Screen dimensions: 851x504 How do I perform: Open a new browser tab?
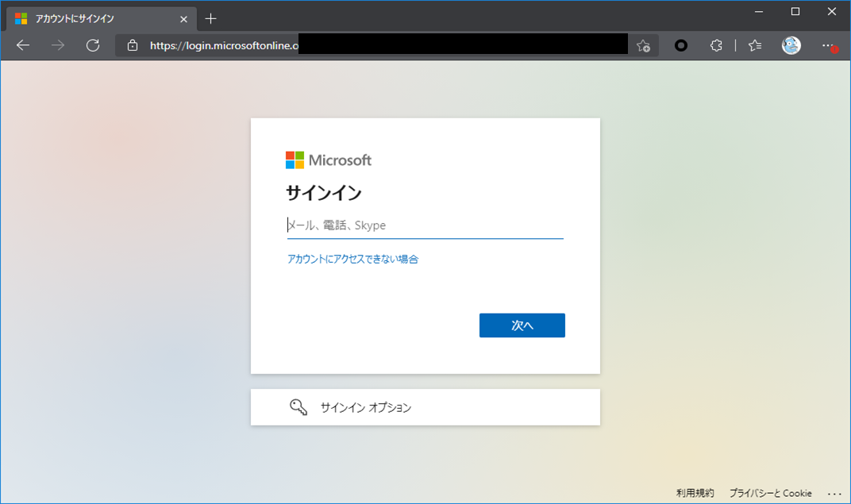pos(210,19)
